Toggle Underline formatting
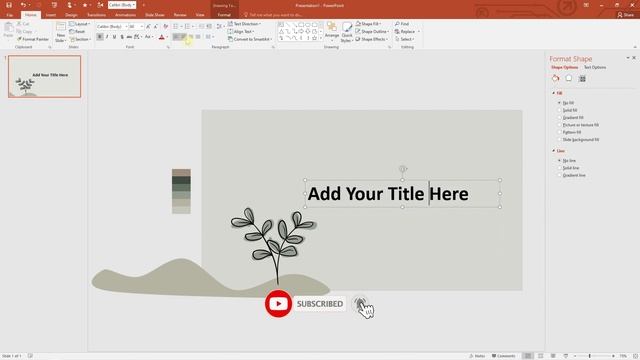 click(115, 37)
